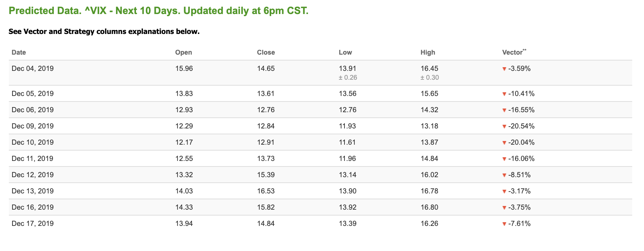The width and height of the screenshot is (644, 251).
Task: Click red down arrow beside -3.59%
Action: [504, 69]
